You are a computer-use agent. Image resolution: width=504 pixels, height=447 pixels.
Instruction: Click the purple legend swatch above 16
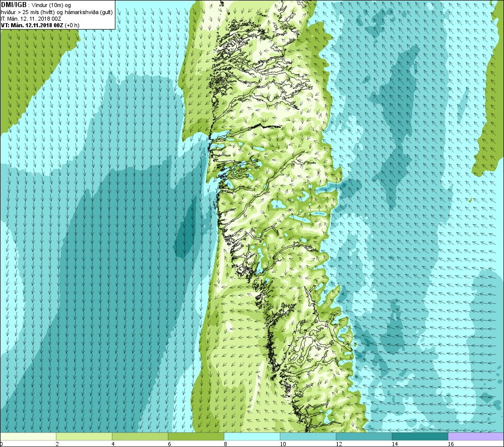[x=476, y=436]
